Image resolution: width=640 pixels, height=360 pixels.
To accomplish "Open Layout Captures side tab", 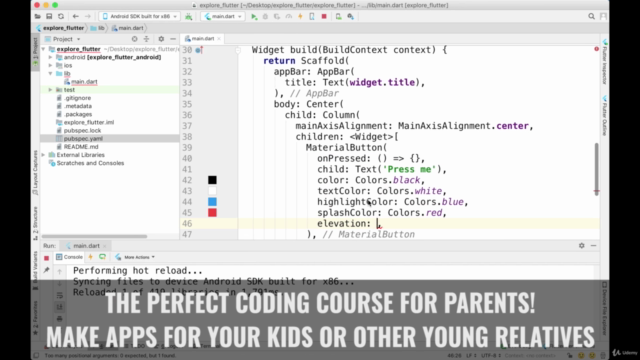I will tap(36, 172).
